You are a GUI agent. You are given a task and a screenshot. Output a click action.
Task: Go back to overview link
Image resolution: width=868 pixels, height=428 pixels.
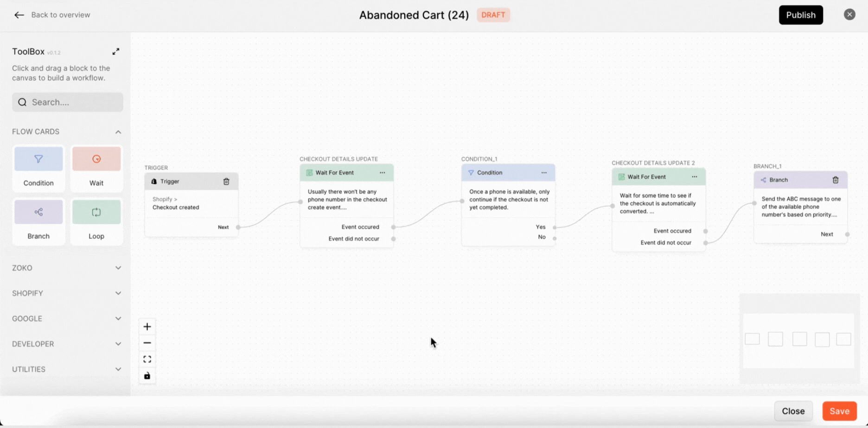(x=60, y=15)
